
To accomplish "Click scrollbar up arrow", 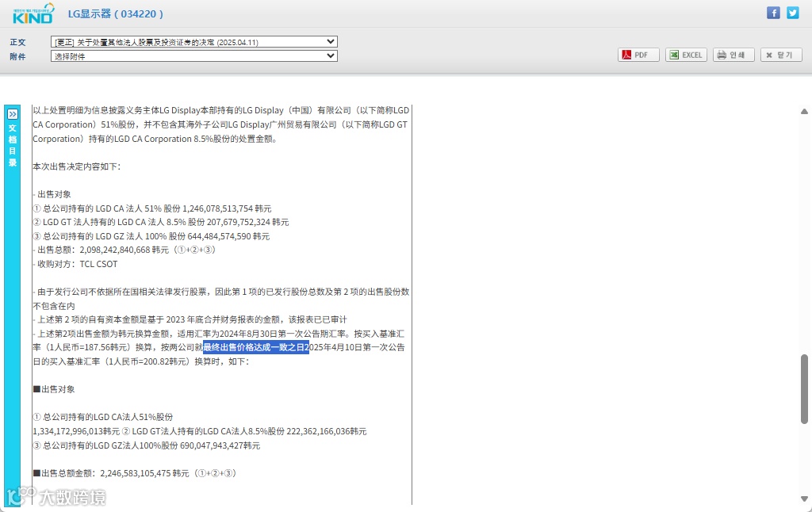I will point(804,111).
